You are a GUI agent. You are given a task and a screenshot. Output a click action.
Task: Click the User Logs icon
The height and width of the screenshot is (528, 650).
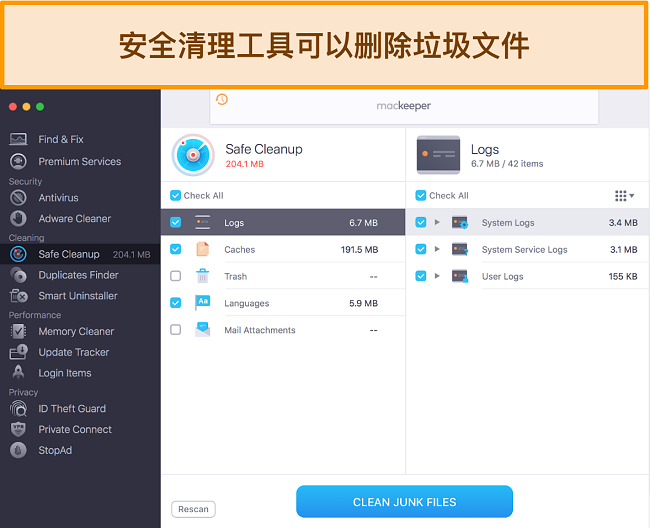coord(460,276)
